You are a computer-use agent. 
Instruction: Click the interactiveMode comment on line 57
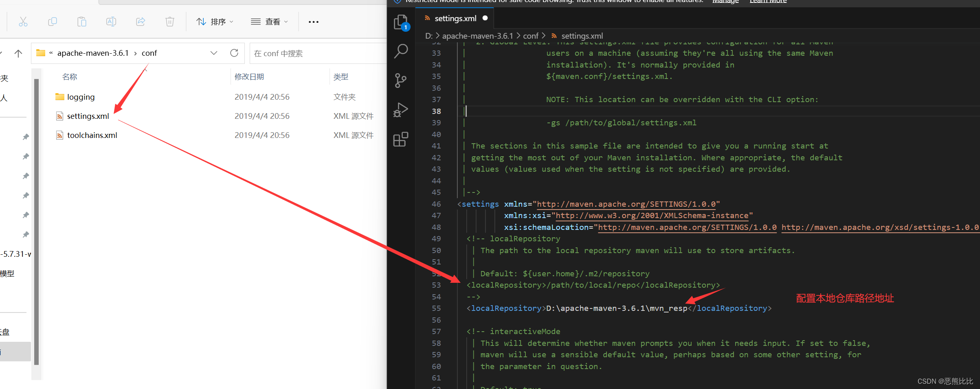pos(513,331)
